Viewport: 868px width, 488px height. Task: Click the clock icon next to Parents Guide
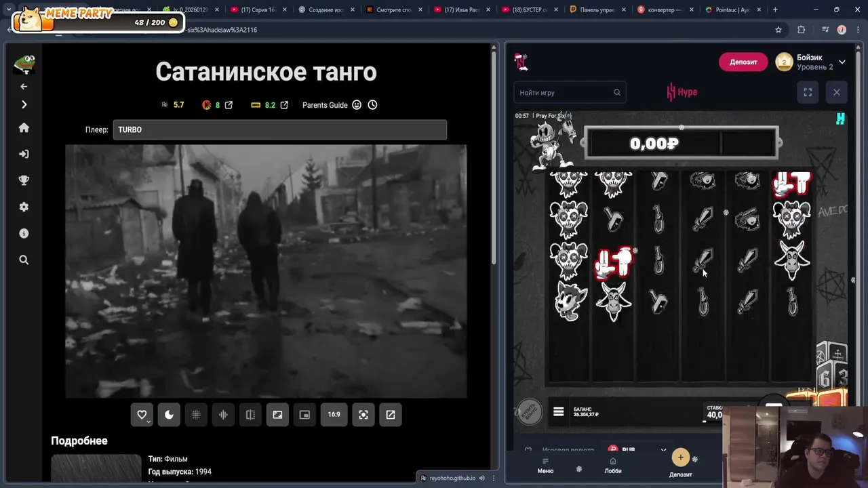pyautogui.click(x=372, y=105)
